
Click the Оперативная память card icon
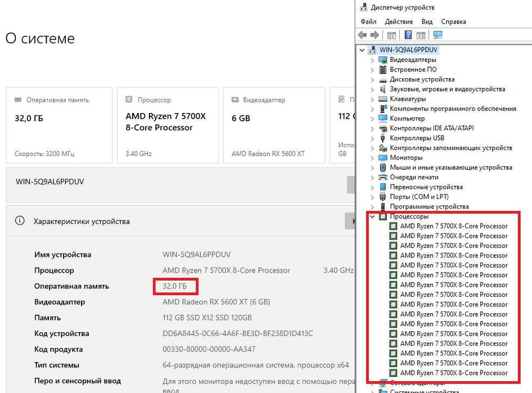(x=18, y=100)
